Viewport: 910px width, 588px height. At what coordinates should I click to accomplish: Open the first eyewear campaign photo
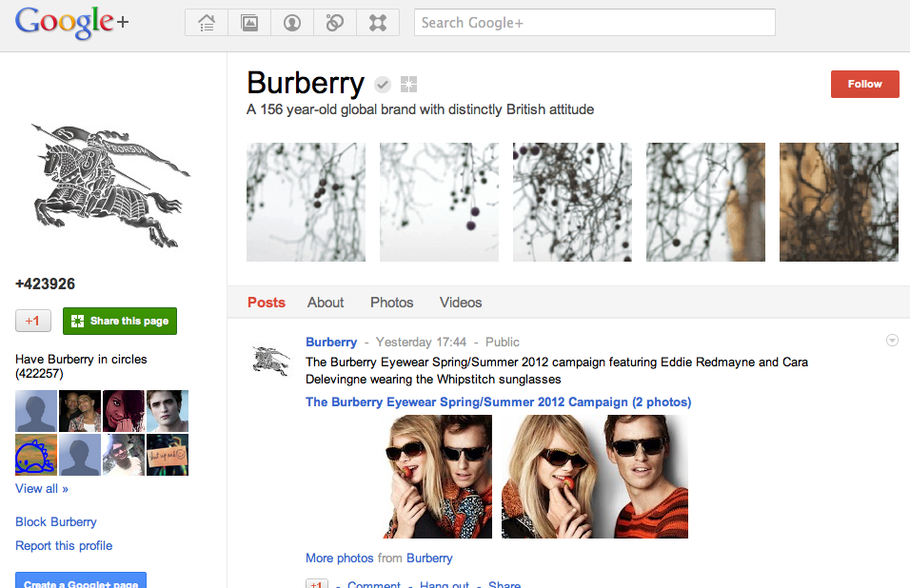tap(438, 477)
